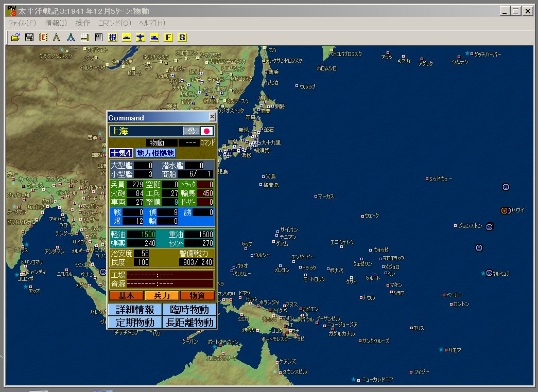Click the yellow airplane toolbar icon
538x392 pixels.
(141, 37)
